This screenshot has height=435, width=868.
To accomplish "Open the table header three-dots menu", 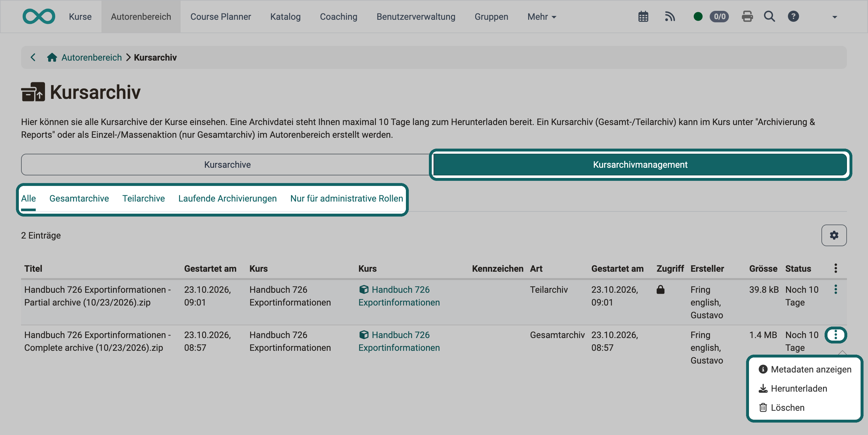I will [x=835, y=268].
